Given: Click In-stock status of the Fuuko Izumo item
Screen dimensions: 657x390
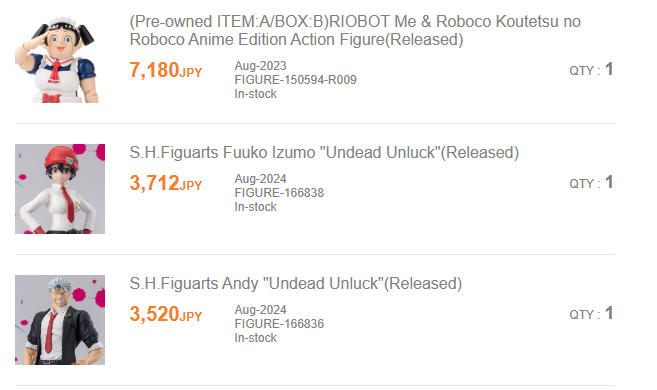Looking at the screenshot, I should click(x=256, y=207).
